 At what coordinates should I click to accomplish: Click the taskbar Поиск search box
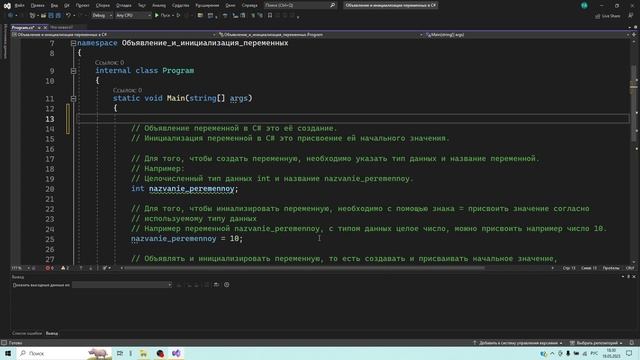pyautogui.click(x=64, y=353)
